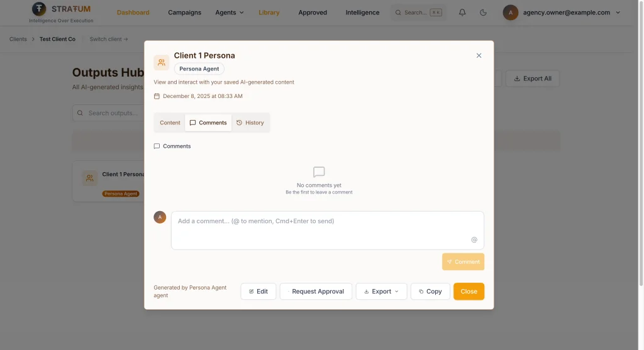This screenshot has height=350, width=644.
Task: Click 'No comments yet' text
Action: tap(319, 185)
